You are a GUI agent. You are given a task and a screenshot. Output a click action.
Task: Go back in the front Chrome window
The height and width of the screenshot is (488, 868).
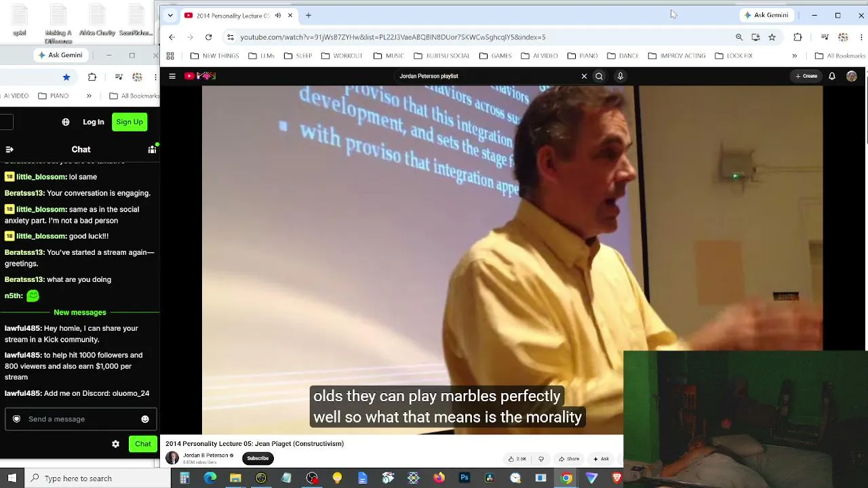click(172, 37)
